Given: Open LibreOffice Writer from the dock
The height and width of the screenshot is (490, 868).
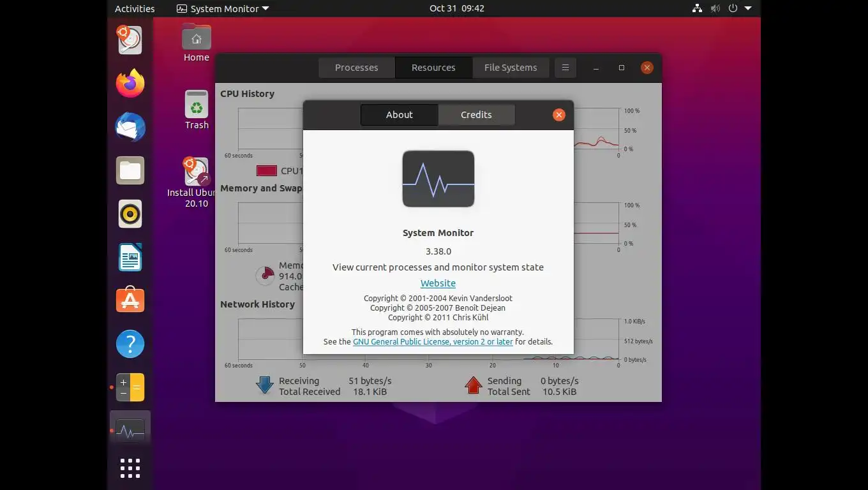Looking at the screenshot, I should tap(130, 257).
